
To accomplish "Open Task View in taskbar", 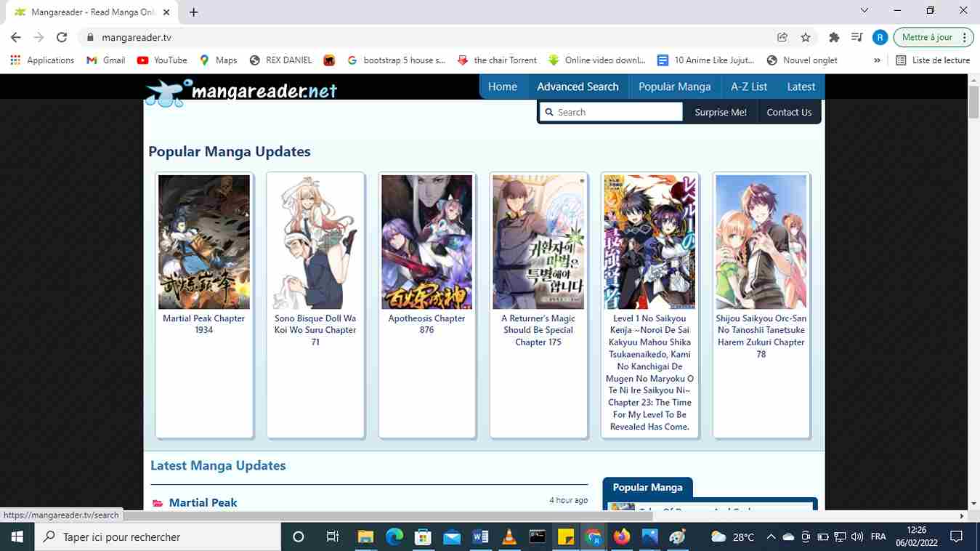I will [x=333, y=537].
